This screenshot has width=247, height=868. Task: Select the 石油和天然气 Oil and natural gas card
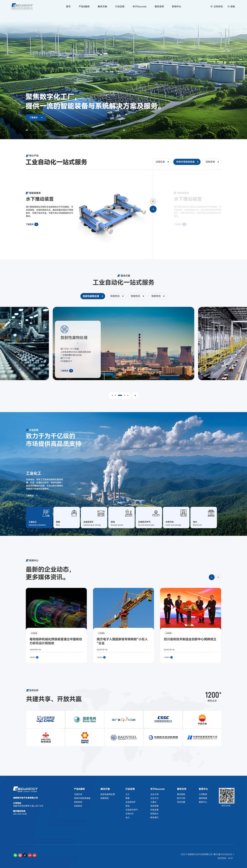(149, 517)
